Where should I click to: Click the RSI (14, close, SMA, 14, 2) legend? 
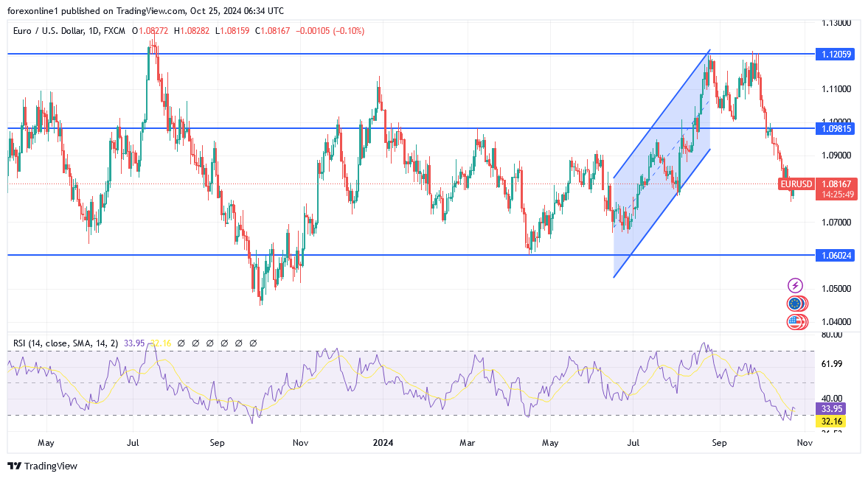point(66,343)
